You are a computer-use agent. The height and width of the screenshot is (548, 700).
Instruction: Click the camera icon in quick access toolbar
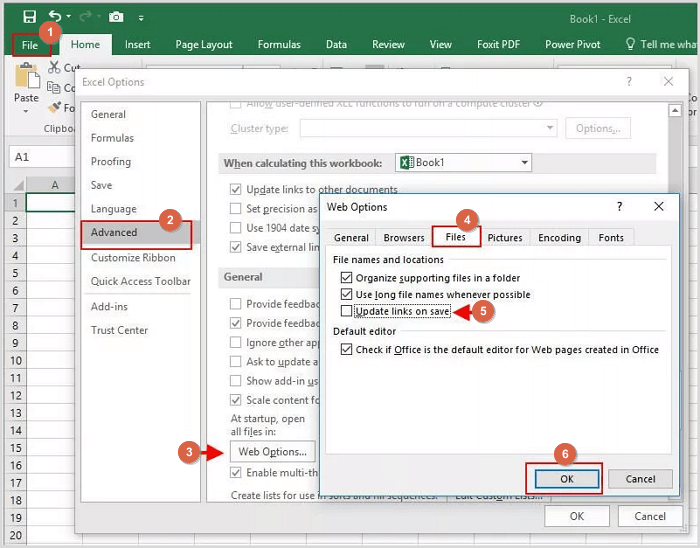point(116,17)
